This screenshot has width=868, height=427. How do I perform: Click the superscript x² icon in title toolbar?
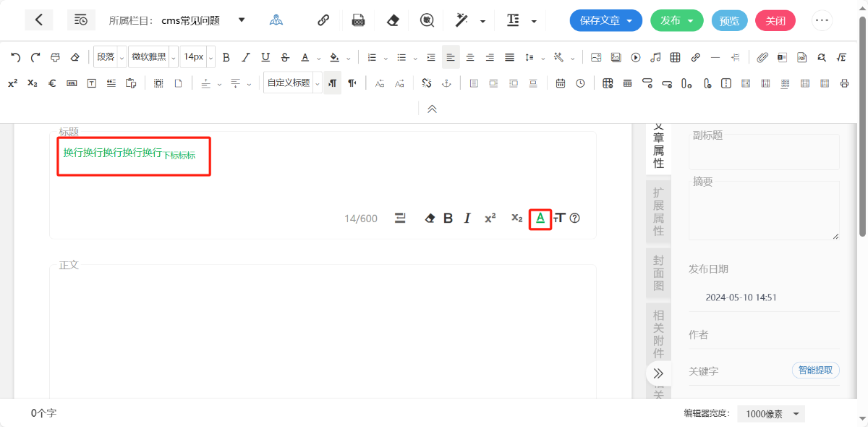[x=490, y=218]
